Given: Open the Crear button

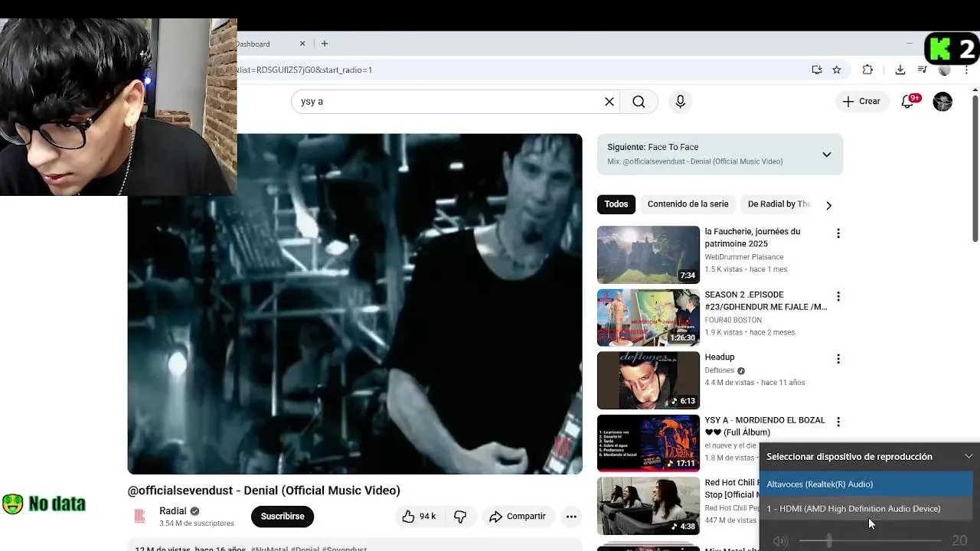Looking at the screenshot, I should [861, 101].
